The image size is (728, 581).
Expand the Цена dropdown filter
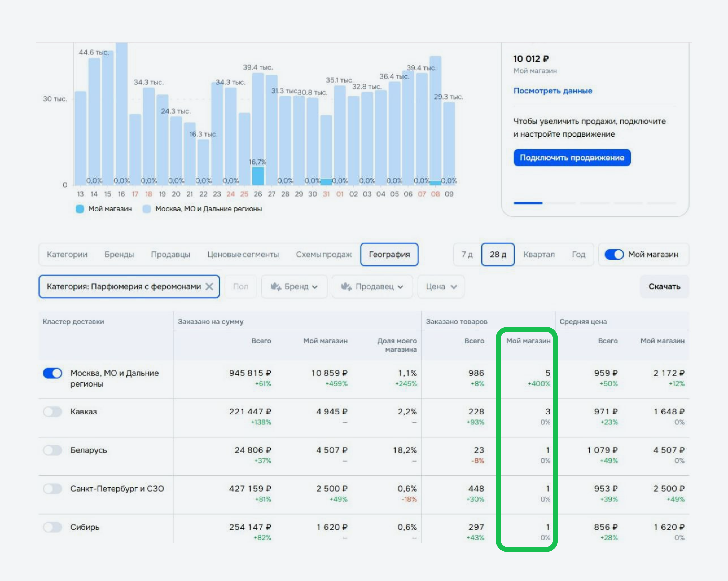(441, 287)
